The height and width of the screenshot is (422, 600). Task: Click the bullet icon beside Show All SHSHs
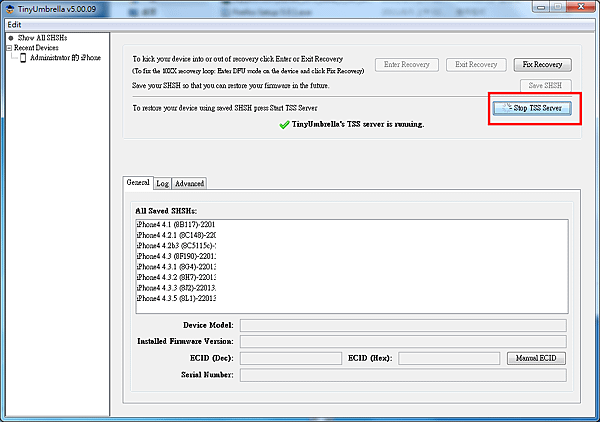[x=11, y=38]
